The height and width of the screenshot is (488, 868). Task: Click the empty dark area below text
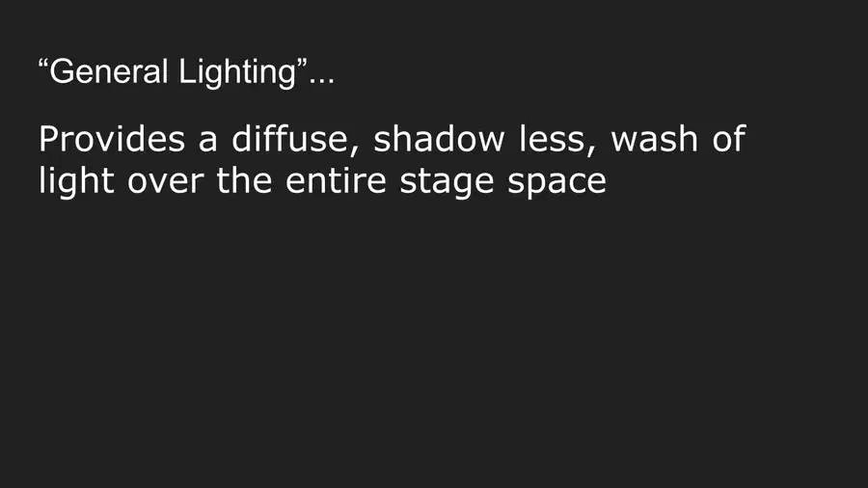point(434,343)
